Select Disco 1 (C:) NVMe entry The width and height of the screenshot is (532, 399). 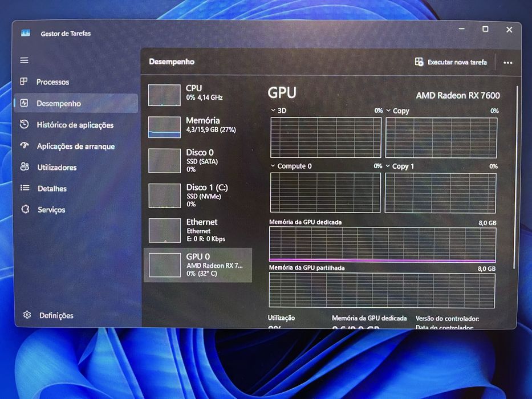click(x=198, y=195)
